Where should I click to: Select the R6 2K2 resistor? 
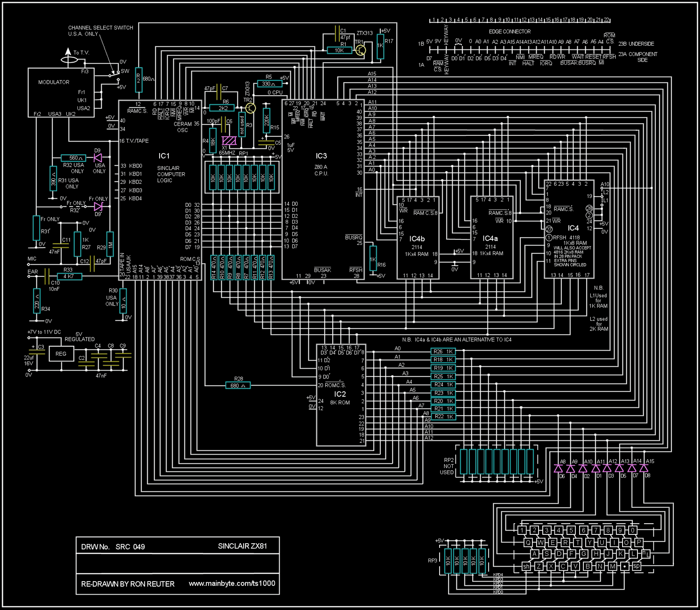(222, 108)
